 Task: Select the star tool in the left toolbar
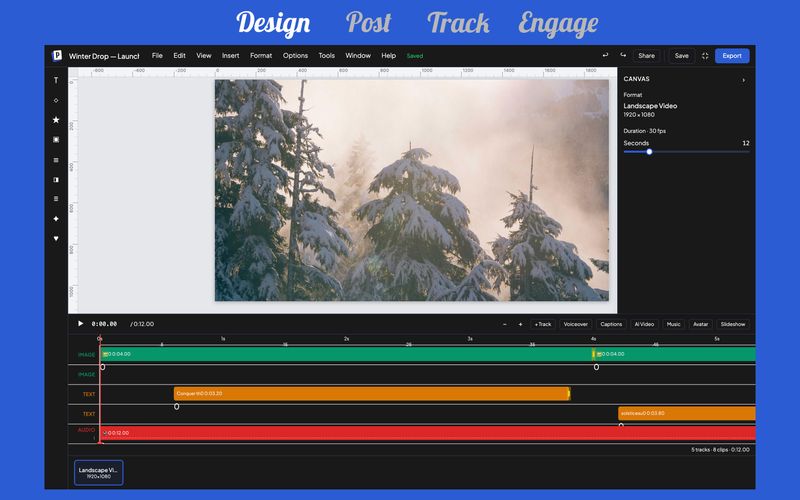point(56,120)
